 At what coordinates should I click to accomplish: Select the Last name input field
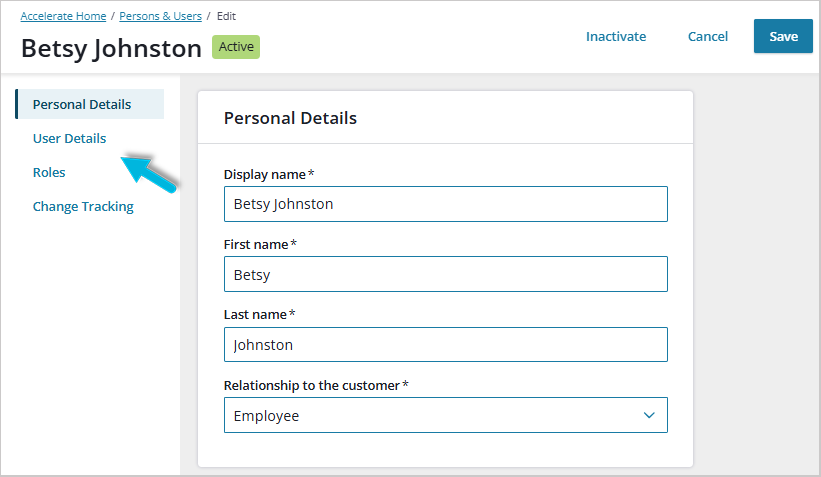[445, 345]
